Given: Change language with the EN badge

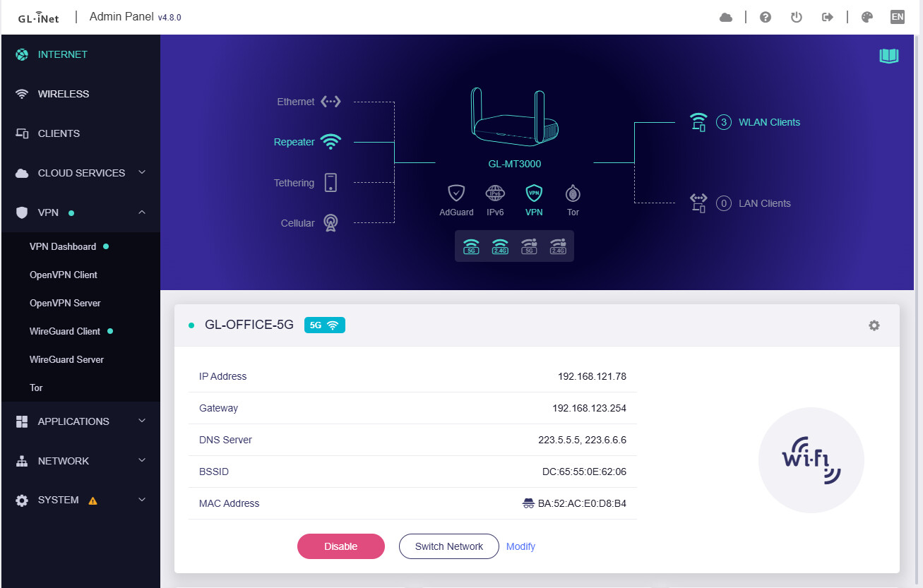Looking at the screenshot, I should coord(898,17).
